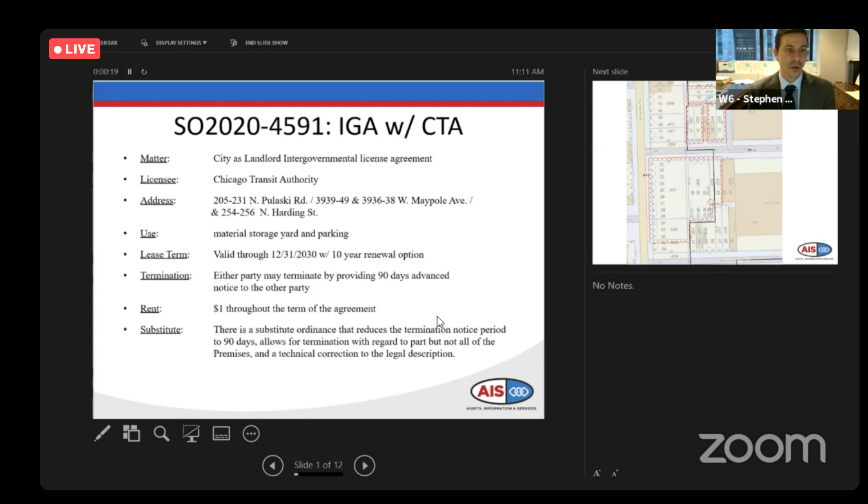This screenshot has width=868, height=504.
Task: Click the slide progress bar under the counter
Action: [318, 474]
